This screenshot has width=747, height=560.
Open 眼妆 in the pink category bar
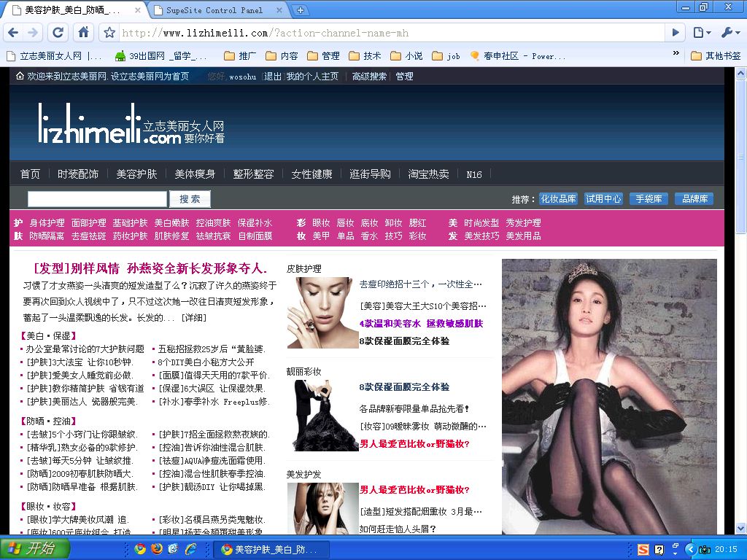click(321, 223)
